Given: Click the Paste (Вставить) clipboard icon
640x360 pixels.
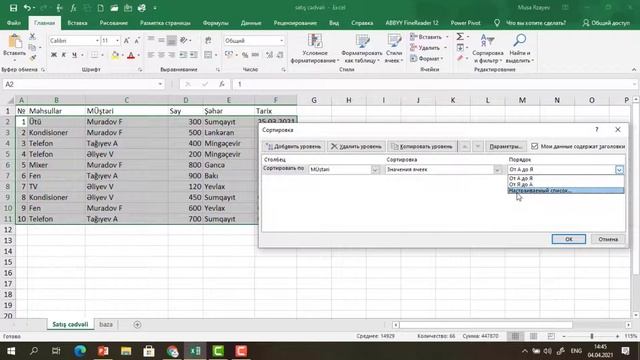Looking at the screenshot, I should point(15,42).
